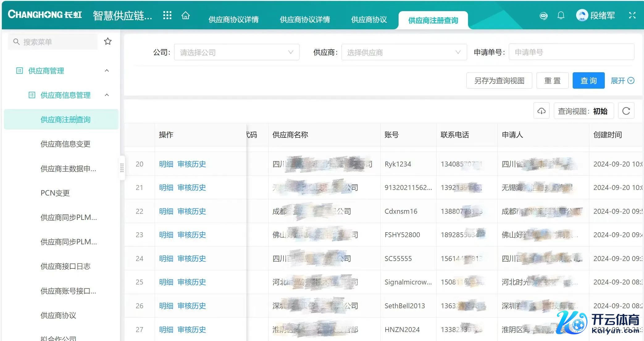This screenshot has height=341, width=644.
Task: Select 供应商信息变更 in the sidebar
Action: click(65, 144)
